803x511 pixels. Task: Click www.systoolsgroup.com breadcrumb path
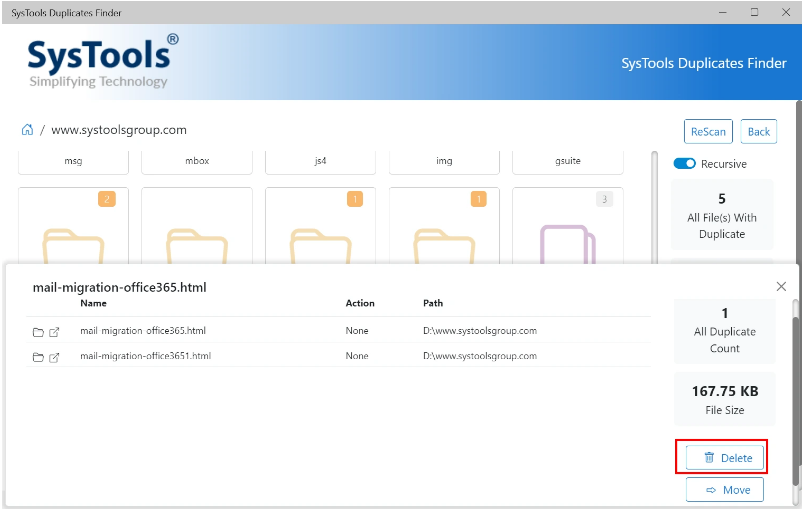[119, 130]
